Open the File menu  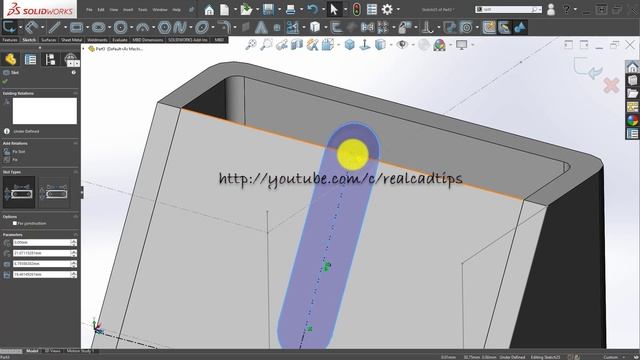[89, 9]
